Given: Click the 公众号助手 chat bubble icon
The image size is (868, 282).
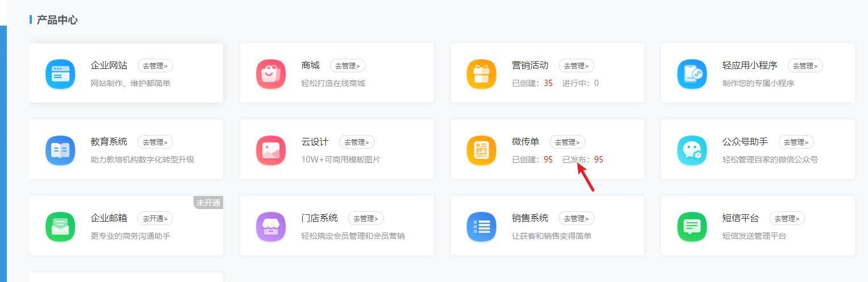Looking at the screenshot, I should tap(692, 150).
